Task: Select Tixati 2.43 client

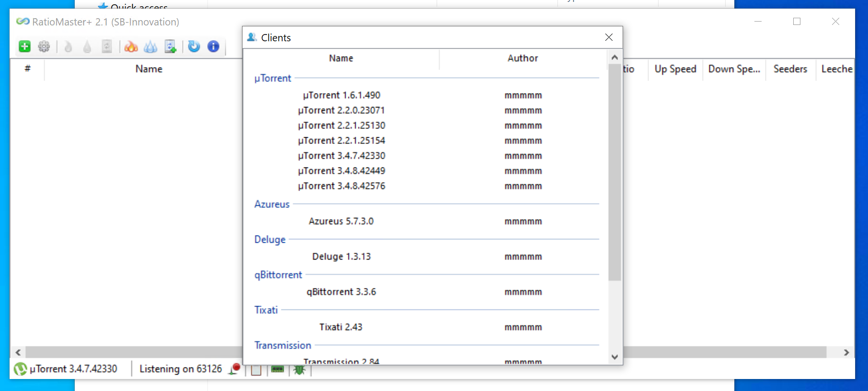Action: [341, 327]
